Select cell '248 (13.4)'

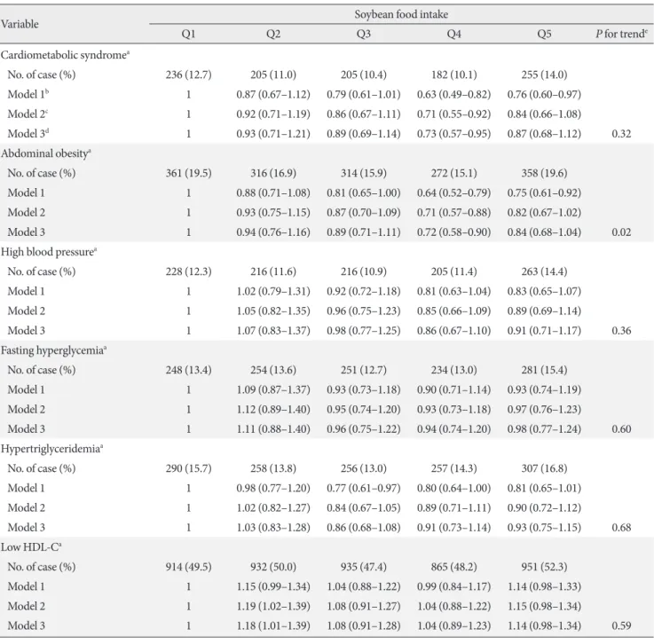(x=188, y=370)
